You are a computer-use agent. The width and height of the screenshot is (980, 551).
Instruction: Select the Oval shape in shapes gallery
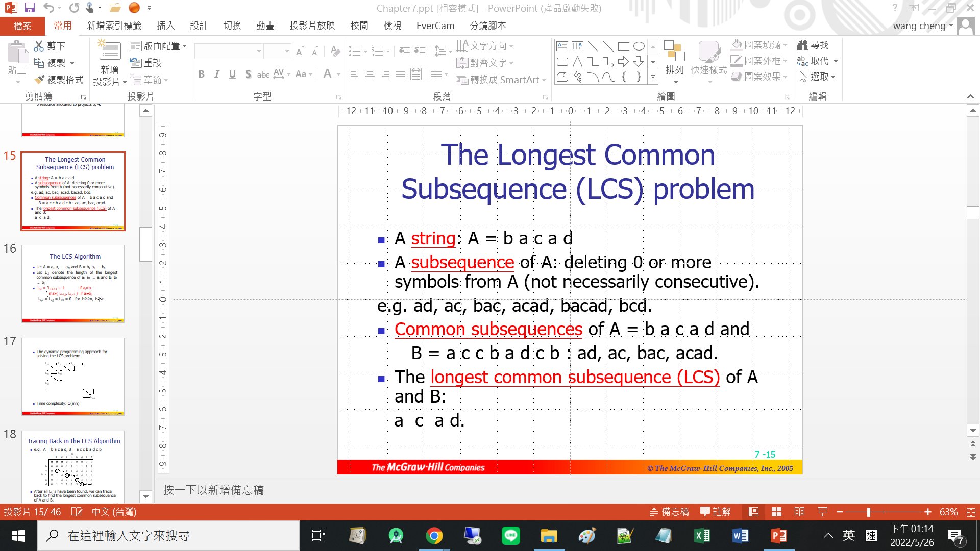pos(639,46)
